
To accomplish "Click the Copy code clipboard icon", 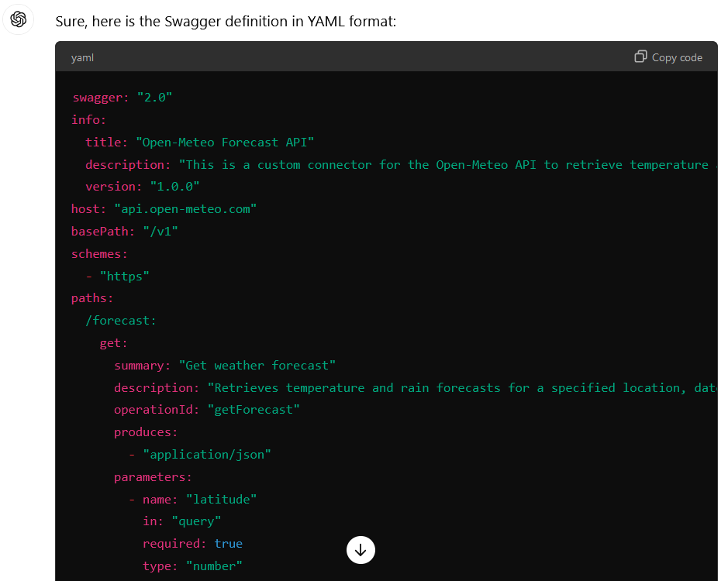I will tap(640, 57).
